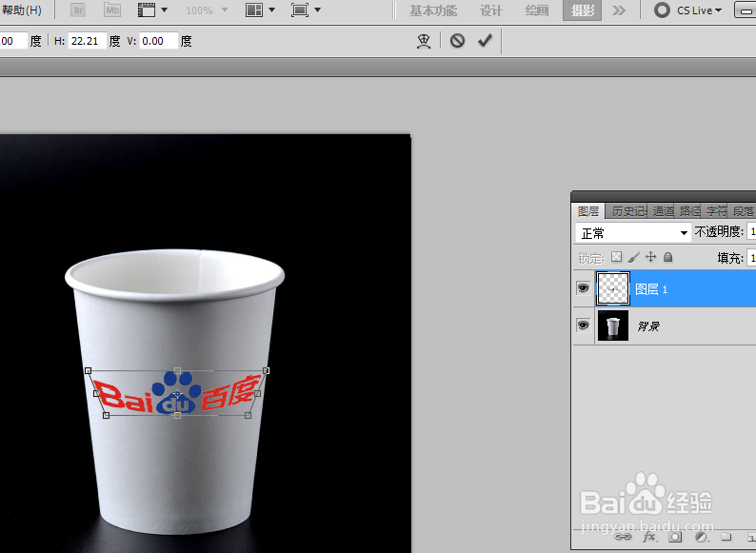The height and width of the screenshot is (553, 756).
Task: Open the CS Live menu
Action: coord(699,10)
